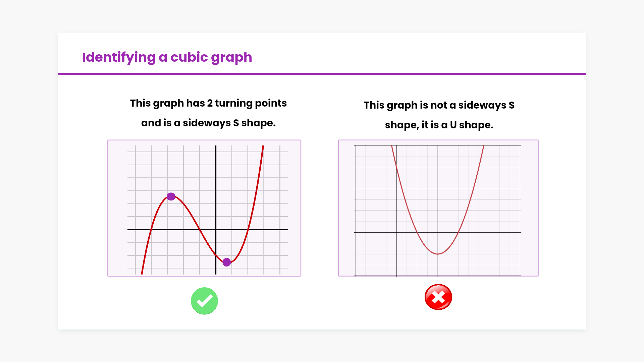Click the thick black vertical axis of the cubic graph
644x362 pixels.
[x=216, y=174]
